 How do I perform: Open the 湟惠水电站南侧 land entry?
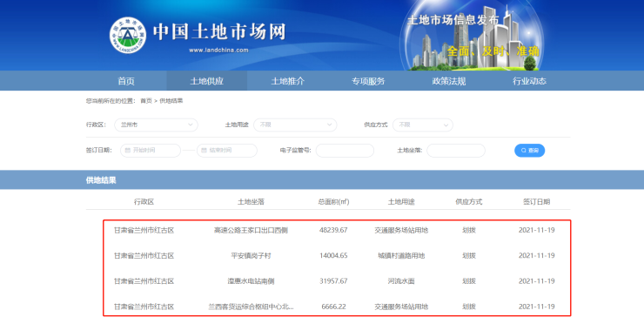tap(251, 281)
